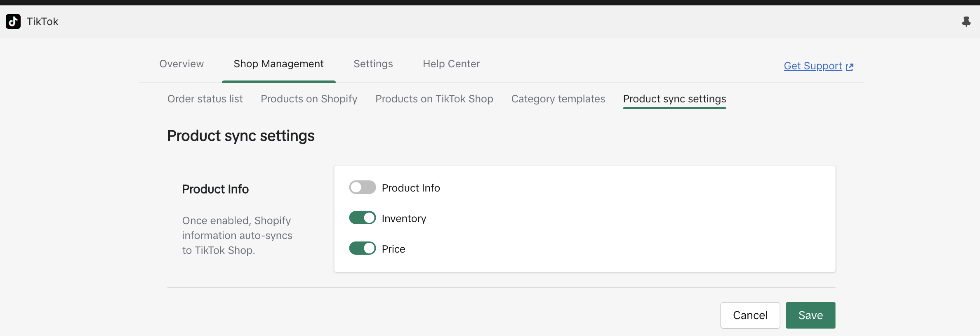View the Products on Shopify subtab
The height and width of the screenshot is (336, 980).
tap(309, 99)
